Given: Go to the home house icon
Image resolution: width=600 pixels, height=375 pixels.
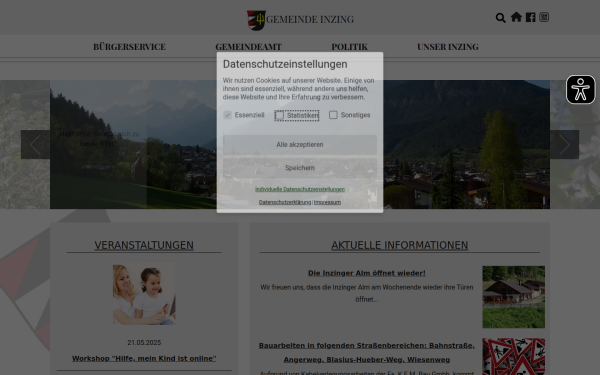Looking at the screenshot, I should tap(516, 17).
